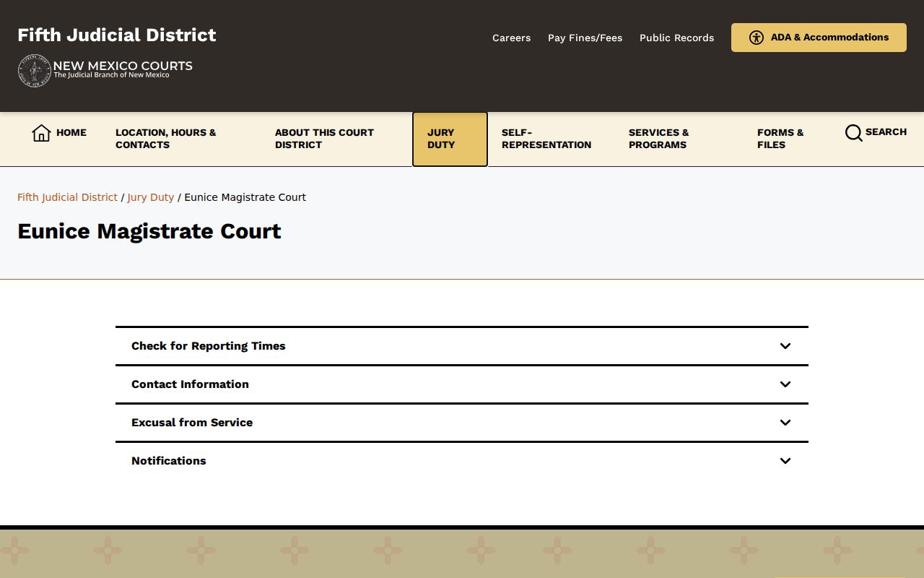Click the home house icon
The height and width of the screenshot is (578, 924).
tap(41, 133)
